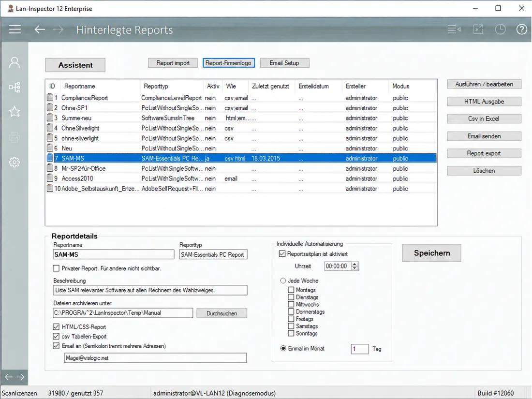Open the list view icon in header
The image size is (532, 399).
pyautogui.click(x=454, y=30)
